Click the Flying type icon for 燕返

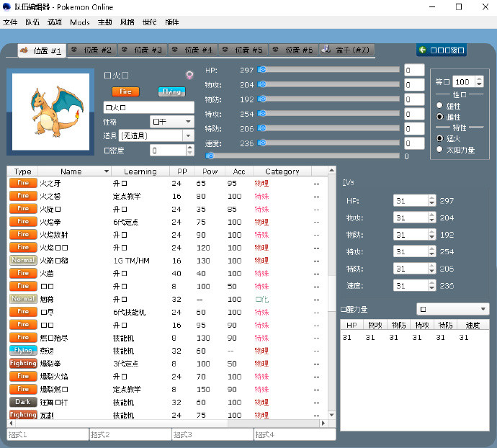[x=23, y=350]
